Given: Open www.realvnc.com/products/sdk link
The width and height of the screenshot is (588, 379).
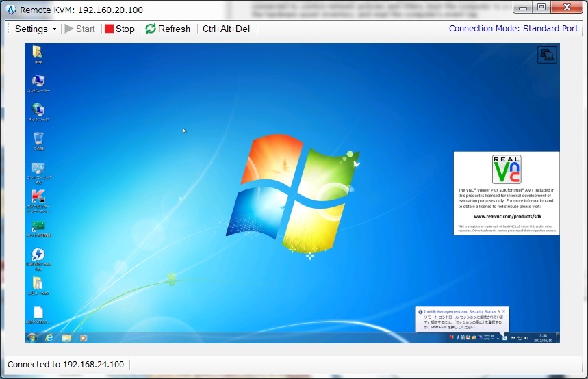Looking at the screenshot, I should click(507, 216).
